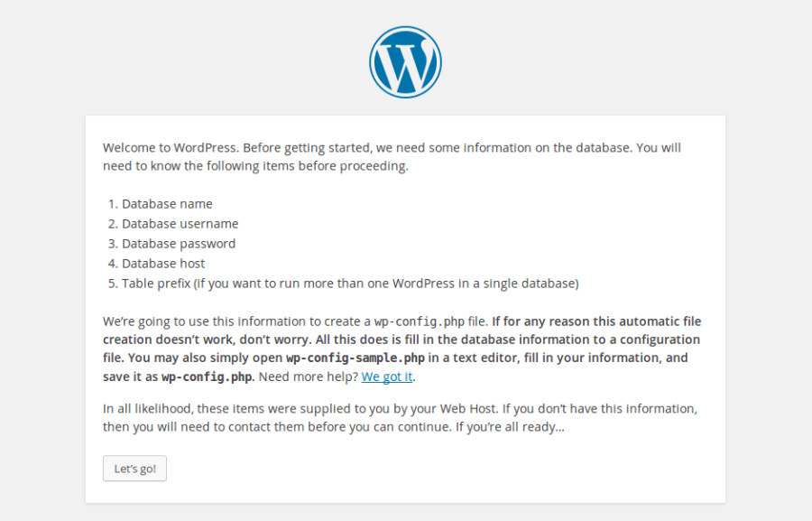Screen dimensions: 812x521
Task: Click the "Database host" list item
Action: [163, 264]
